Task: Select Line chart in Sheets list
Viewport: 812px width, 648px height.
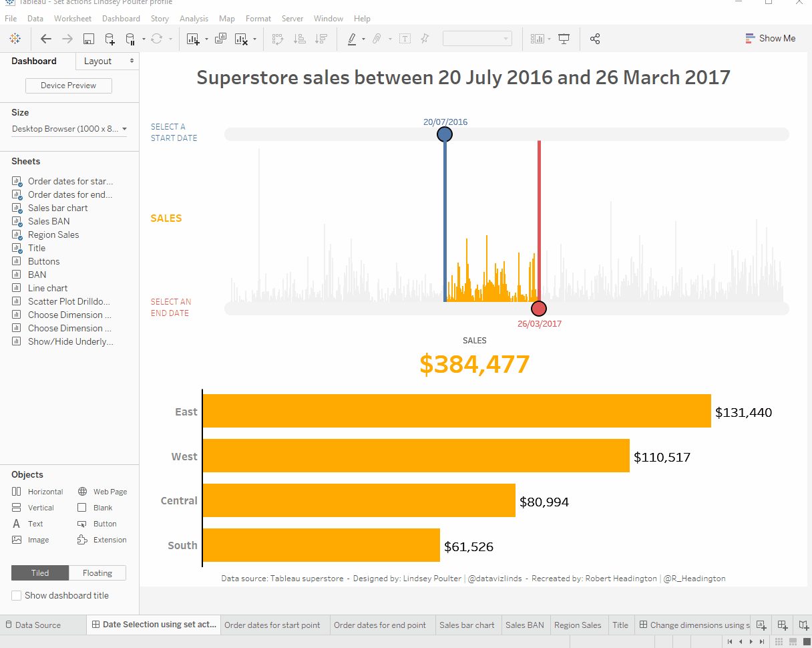Action: [x=47, y=288]
